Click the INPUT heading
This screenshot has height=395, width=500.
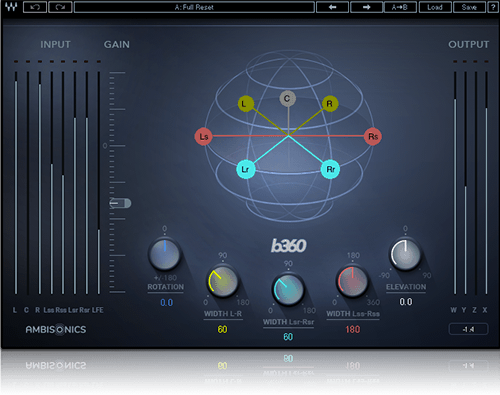[55, 44]
